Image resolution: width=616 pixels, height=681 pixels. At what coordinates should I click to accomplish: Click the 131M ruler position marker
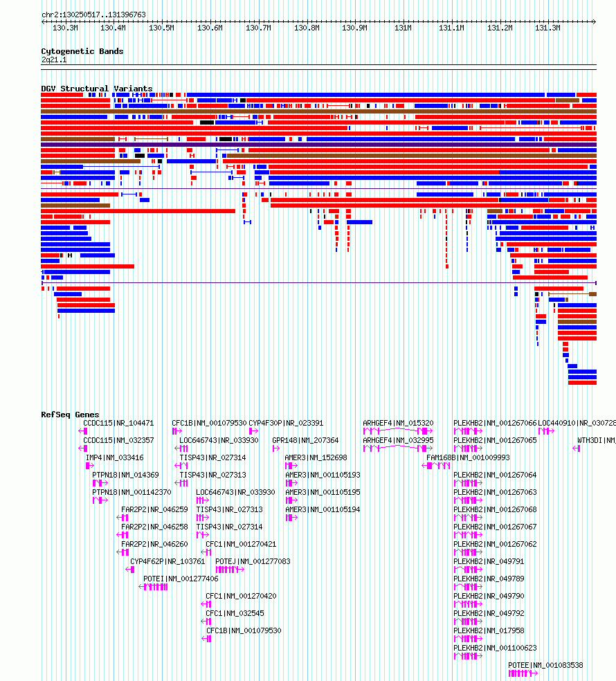point(403,28)
